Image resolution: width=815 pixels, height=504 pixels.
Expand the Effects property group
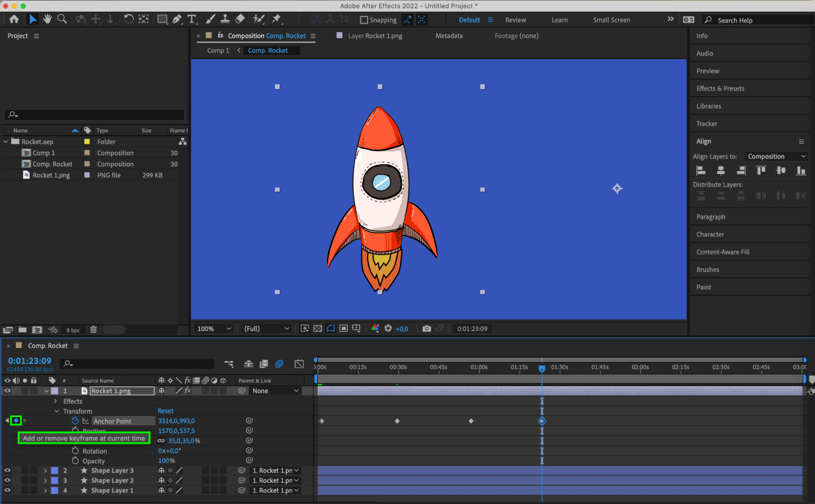pyautogui.click(x=56, y=401)
